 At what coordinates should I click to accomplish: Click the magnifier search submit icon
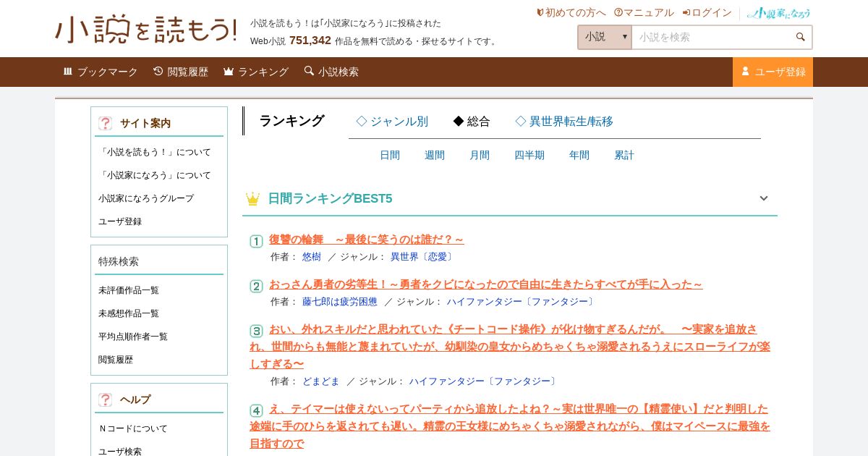click(801, 37)
